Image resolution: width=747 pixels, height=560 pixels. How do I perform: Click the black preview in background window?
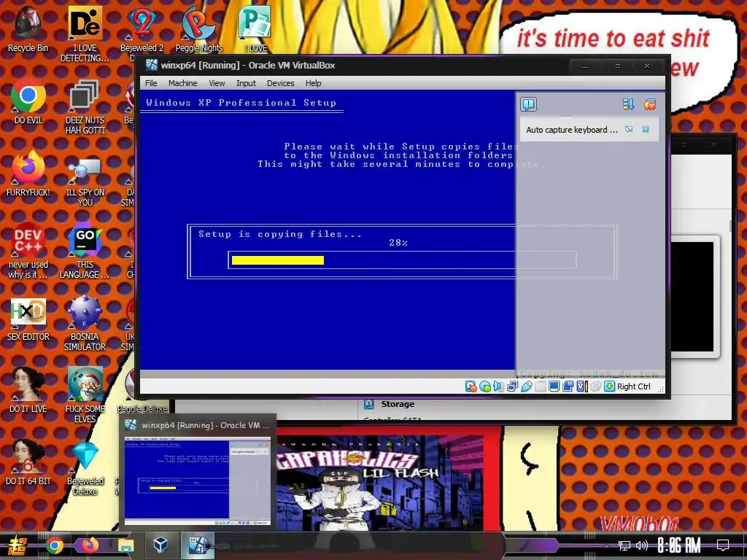pos(692,296)
